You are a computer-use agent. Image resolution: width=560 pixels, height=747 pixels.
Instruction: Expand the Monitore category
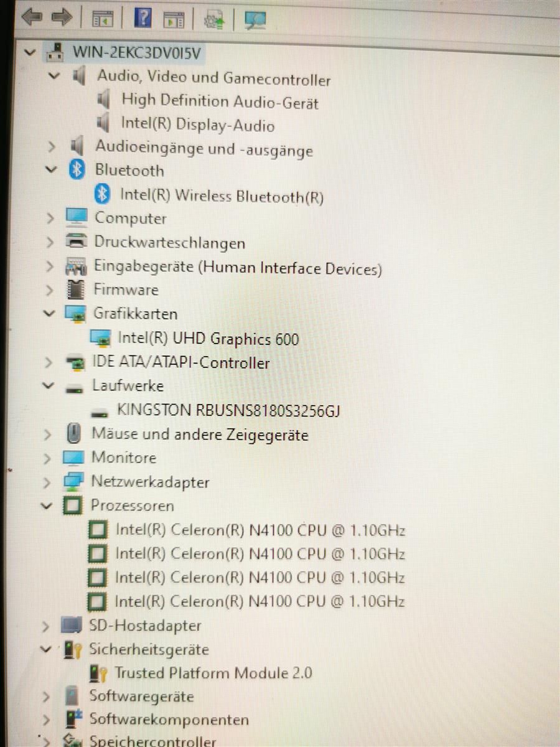pyautogui.click(x=48, y=459)
